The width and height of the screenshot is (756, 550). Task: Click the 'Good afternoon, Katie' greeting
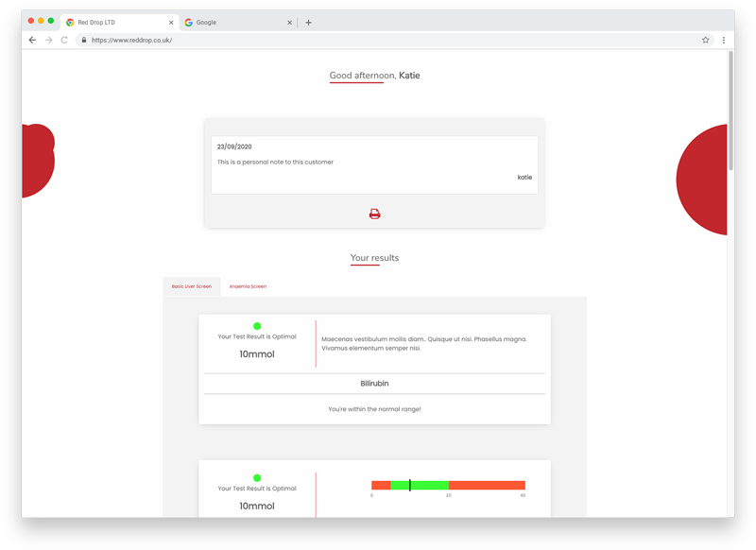point(374,76)
